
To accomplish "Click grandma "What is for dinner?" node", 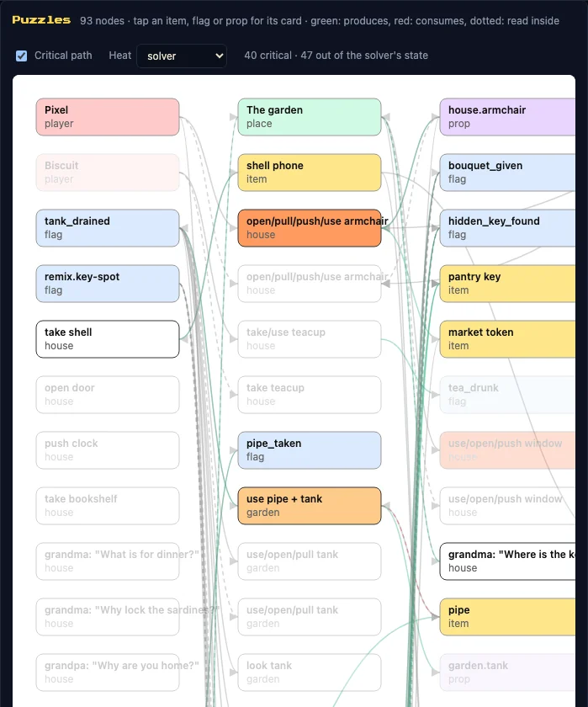I will [108, 561].
